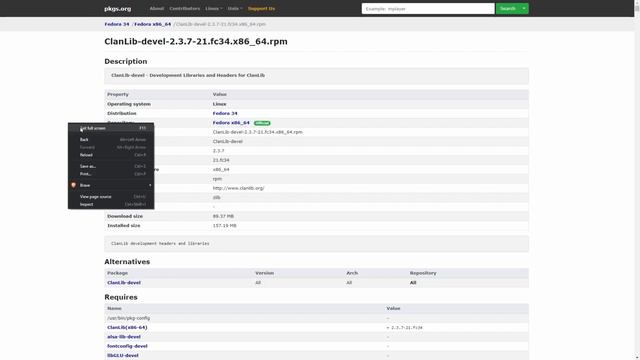The height and width of the screenshot is (360, 640).
Task: Open ClanLib(x86-64) link under Requires
Action: click(x=127, y=327)
